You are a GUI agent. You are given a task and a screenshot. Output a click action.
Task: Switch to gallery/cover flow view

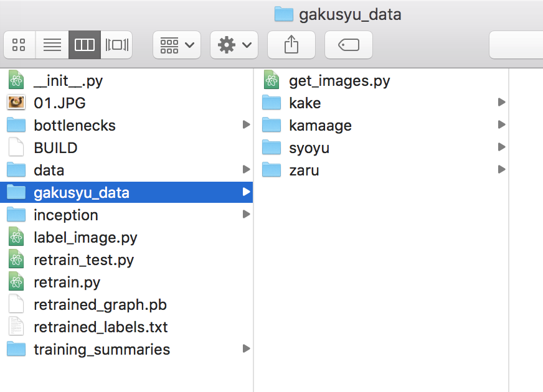[x=116, y=45]
